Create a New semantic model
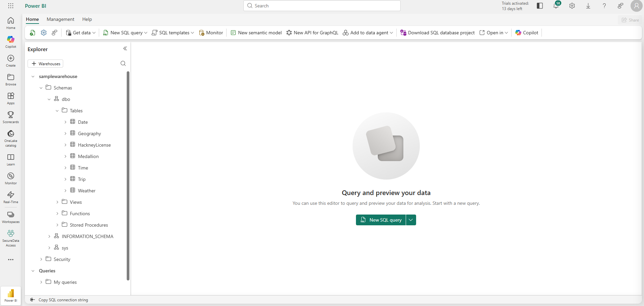 point(256,33)
